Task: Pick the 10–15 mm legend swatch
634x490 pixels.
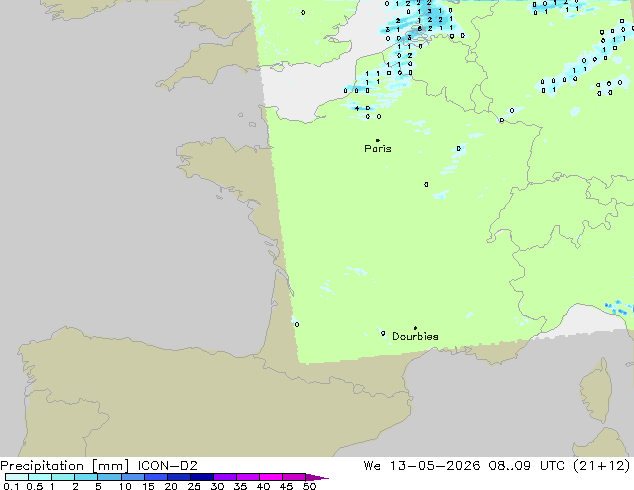Action: pyautogui.click(x=132, y=477)
